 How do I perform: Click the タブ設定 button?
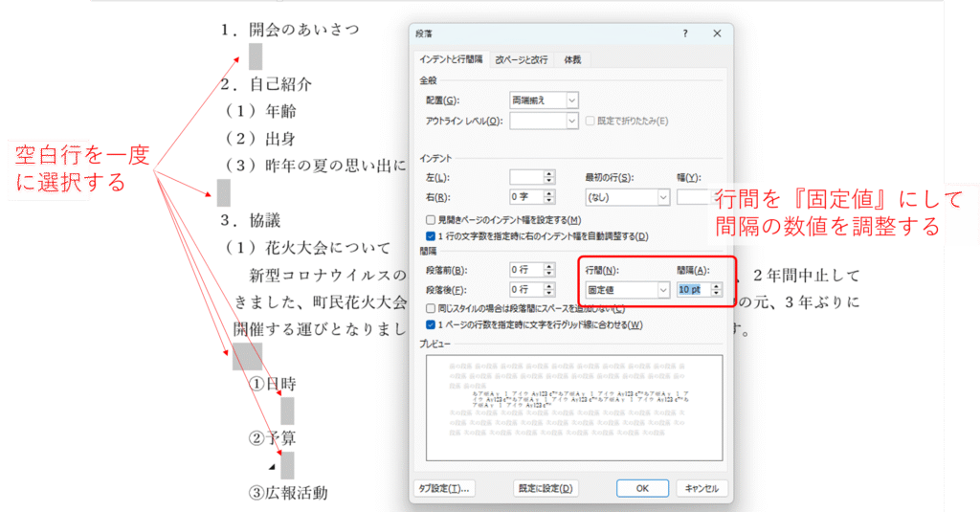pyautogui.click(x=443, y=488)
